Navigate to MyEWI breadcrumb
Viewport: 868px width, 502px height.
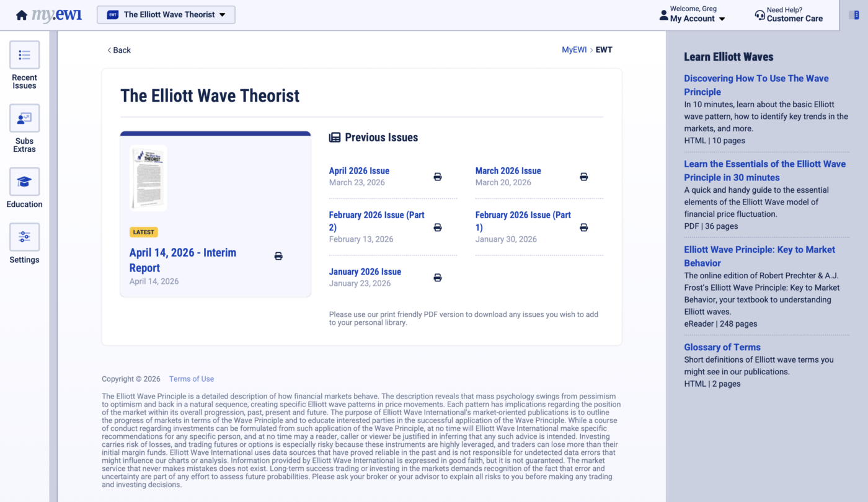coord(574,50)
